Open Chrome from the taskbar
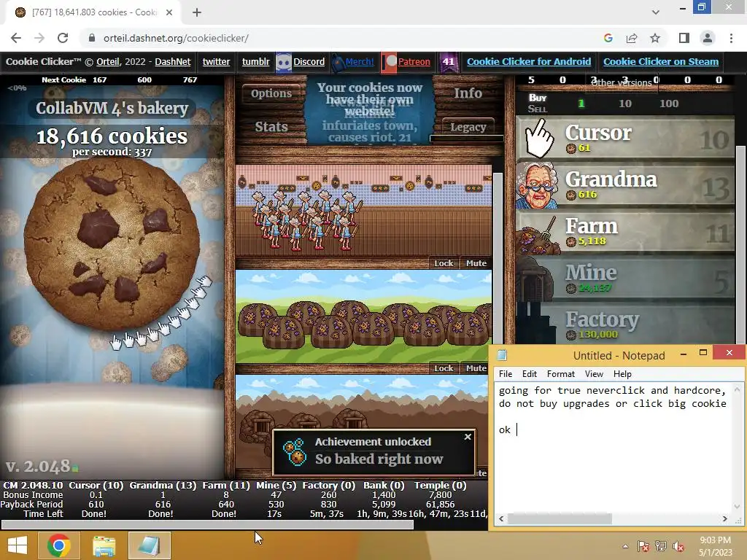747x560 pixels. (x=58, y=545)
